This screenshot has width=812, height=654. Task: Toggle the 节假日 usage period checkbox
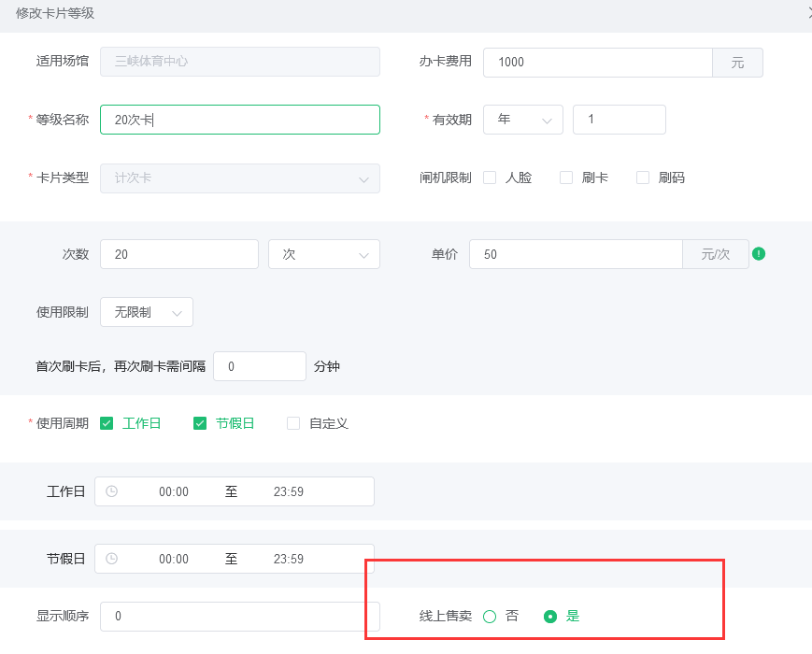tap(200, 423)
